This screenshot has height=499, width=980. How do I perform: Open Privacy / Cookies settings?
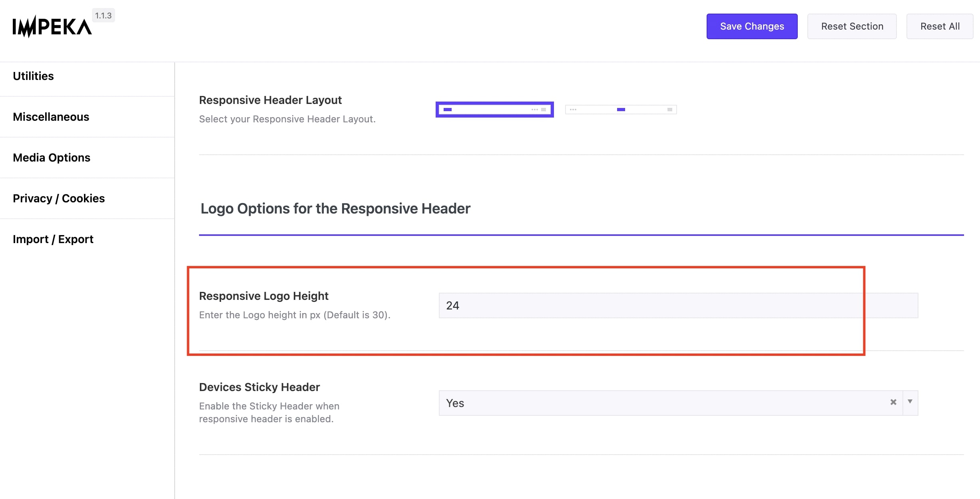(x=59, y=198)
